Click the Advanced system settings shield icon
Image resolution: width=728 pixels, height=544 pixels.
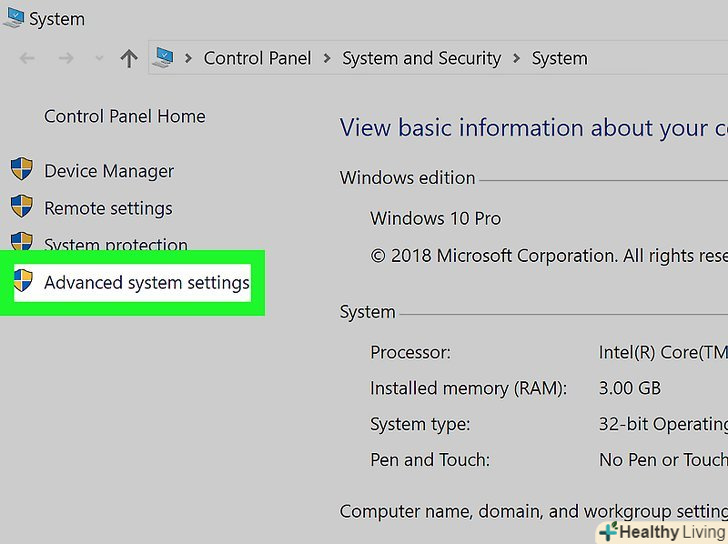coord(22,282)
